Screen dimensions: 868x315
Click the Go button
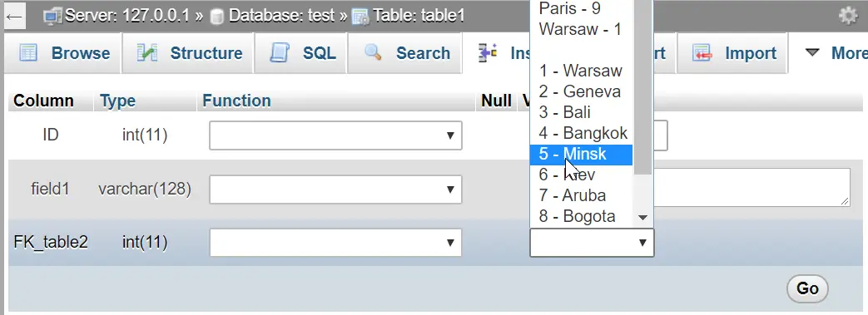[x=807, y=288]
